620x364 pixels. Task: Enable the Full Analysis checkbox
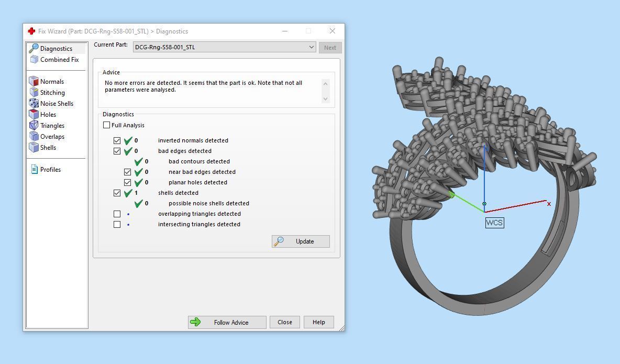click(106, 125)
